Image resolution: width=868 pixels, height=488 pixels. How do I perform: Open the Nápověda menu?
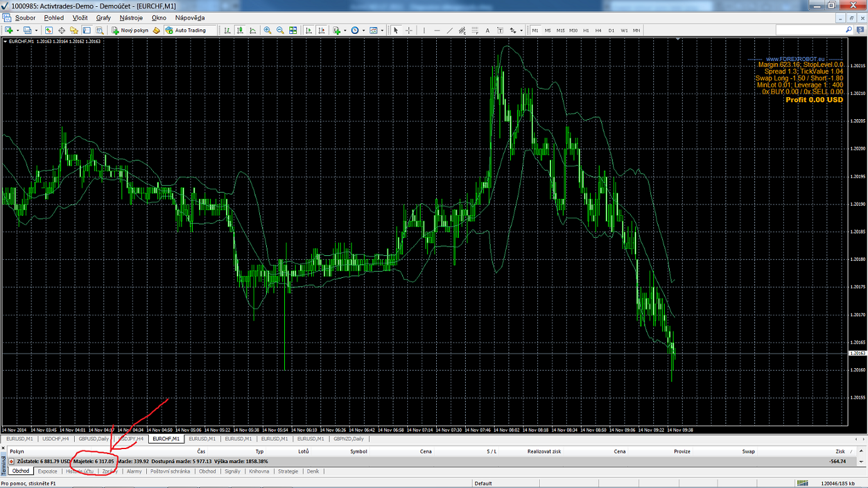point(190,18)
